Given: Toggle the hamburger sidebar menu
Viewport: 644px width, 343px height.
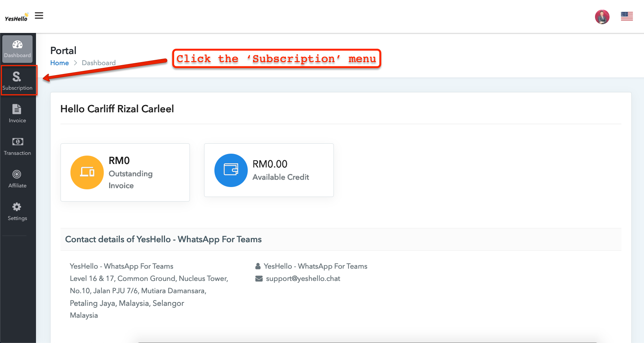Looking at the screenshot, I should click(x=39, y=16).
